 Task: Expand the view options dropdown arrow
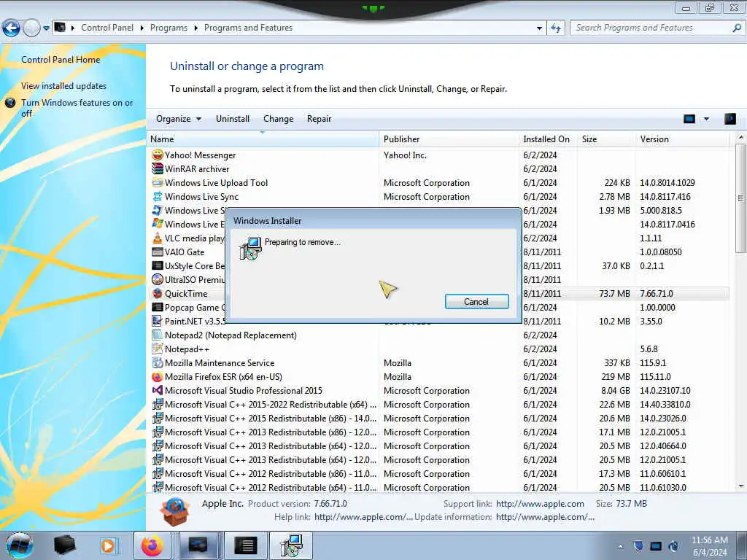[706, 119]
